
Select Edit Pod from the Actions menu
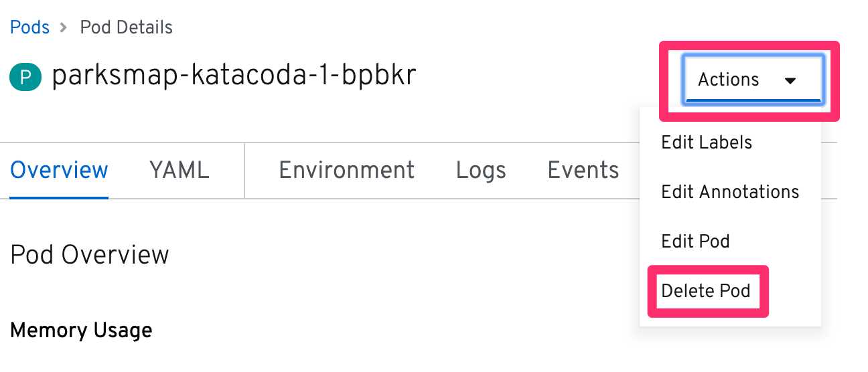pyautogui.click(x=695, y=241)
